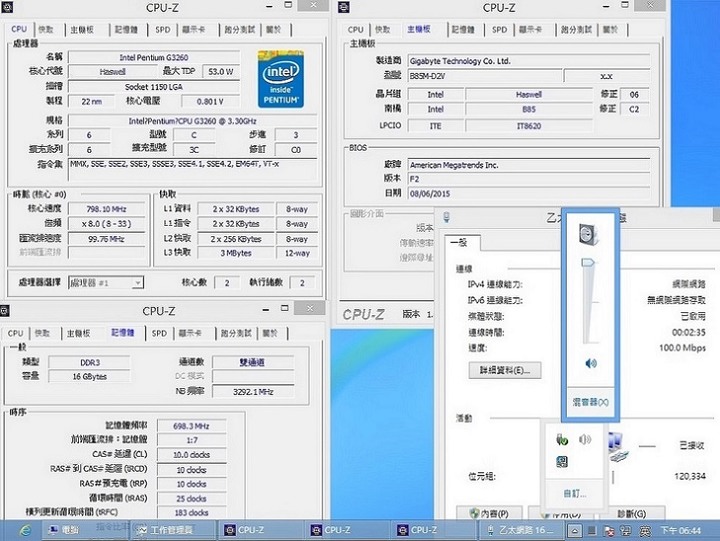Select CPU tab in the mainboard CPU-Z window
The height and width of the screenshot is (541, 720).
(x=355, y=29)
